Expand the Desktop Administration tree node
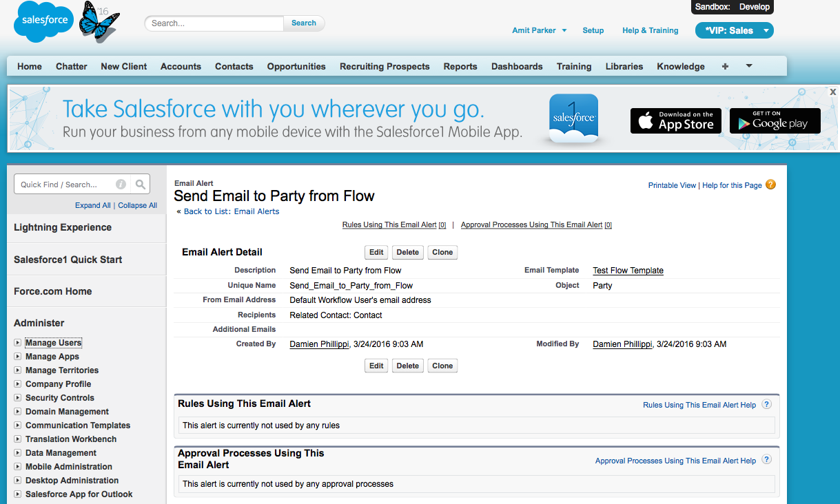The image size is (840, 504). coord(18,481)
